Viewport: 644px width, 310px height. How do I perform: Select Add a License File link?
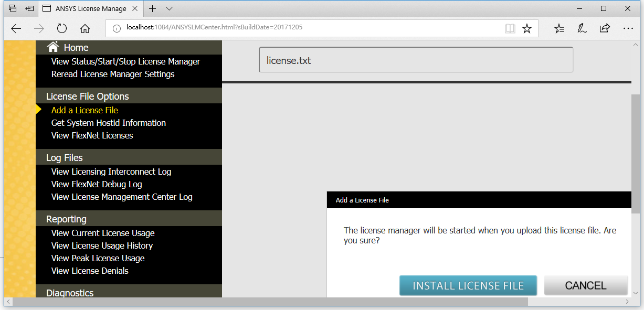pos(85,110)
